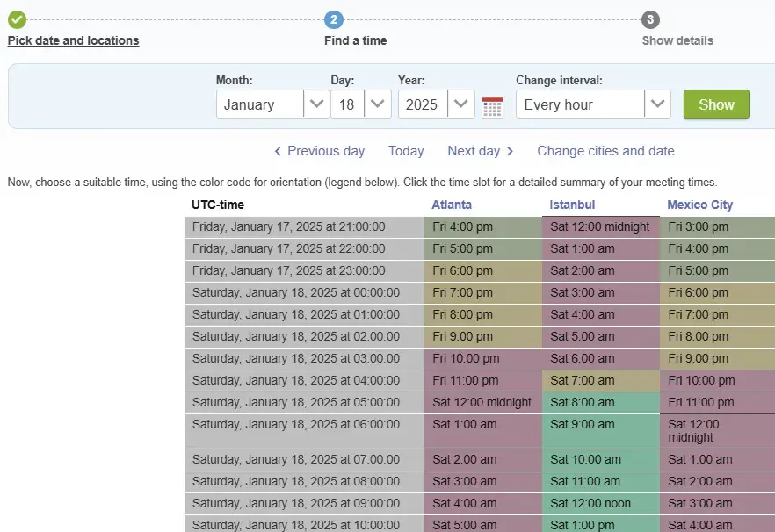Click the Istanbul column header
The height and width of the screenshot is (532, 775).
pyautogui.click(x=572, y=205)
